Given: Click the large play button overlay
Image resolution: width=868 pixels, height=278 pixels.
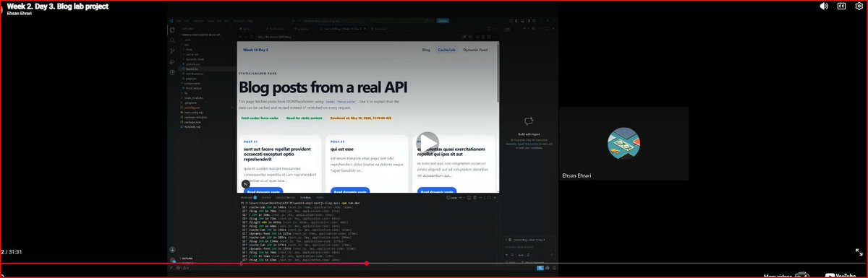Looking at the screenshot, I should [427, 143].
